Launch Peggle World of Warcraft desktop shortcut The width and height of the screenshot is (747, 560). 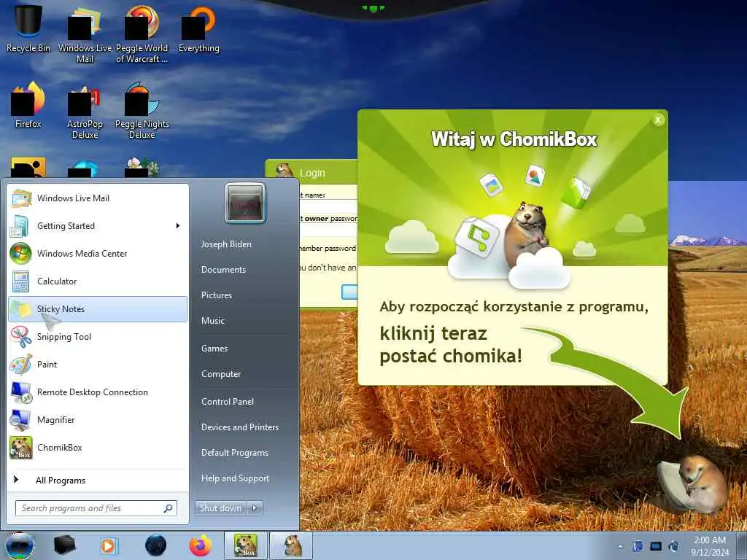(x=142, y=34)
